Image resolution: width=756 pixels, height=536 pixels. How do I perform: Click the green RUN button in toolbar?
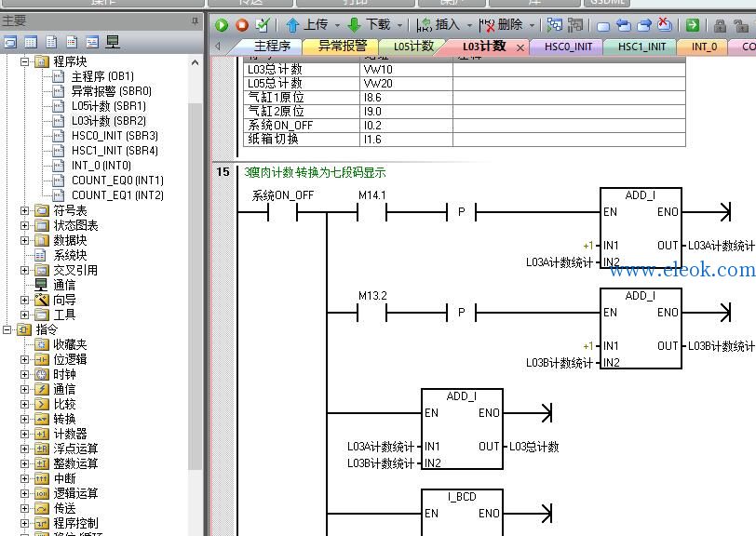coord(222,25)
